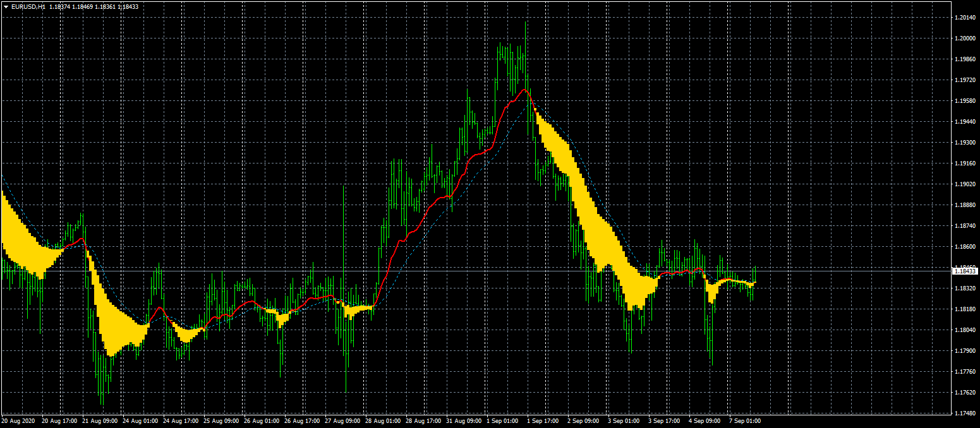The height and width of the screenshot is (428, 980).
Task: Open the chart menu triangle beside EURUSD,H1
Action: [x=6, y=6]
